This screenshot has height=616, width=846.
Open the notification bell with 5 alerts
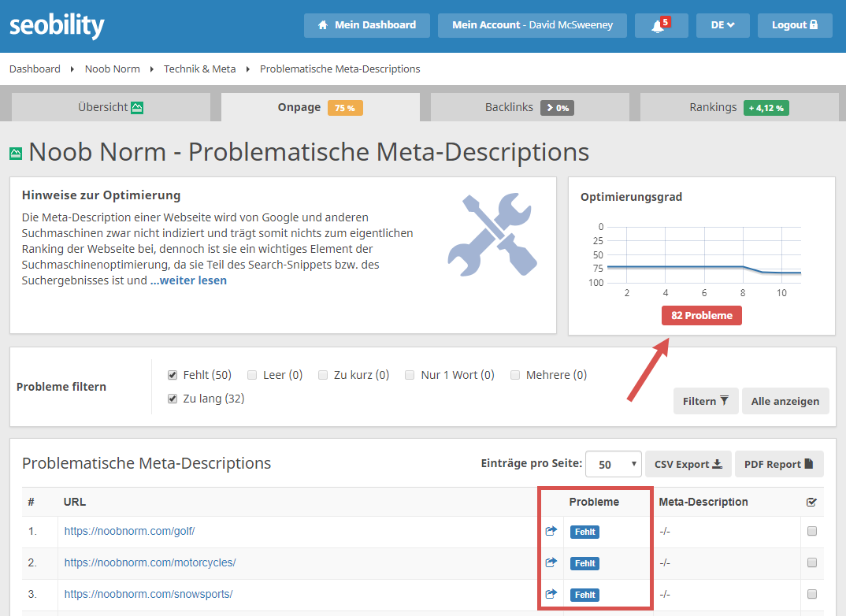click(x=661, y=25)
